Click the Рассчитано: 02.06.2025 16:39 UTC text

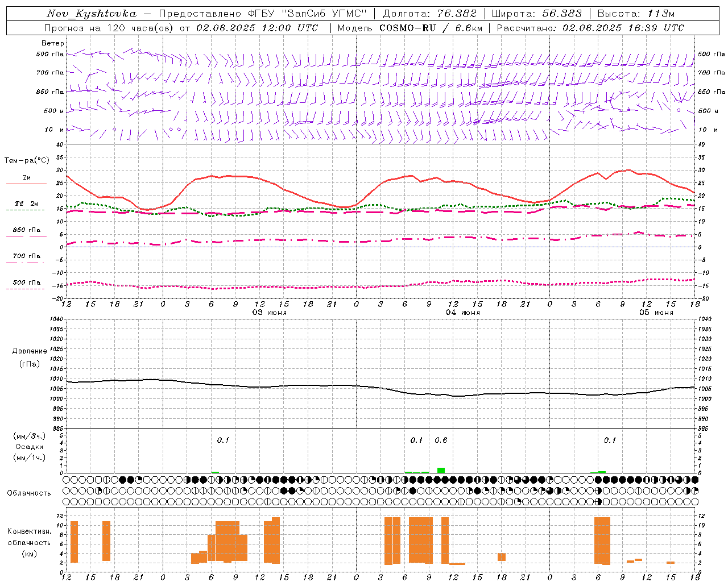pyautogui.click(x=590, y=28)
